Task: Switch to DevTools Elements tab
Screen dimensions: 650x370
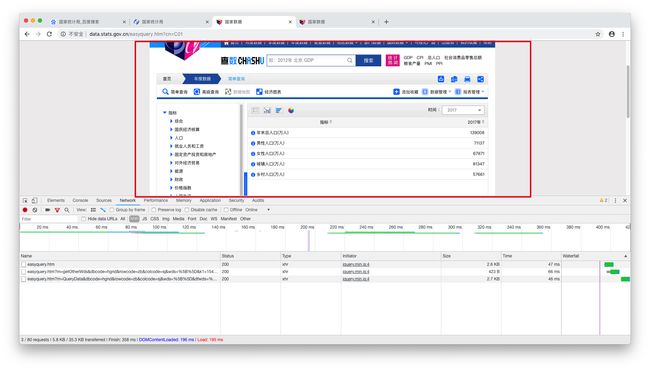Action: pos(56,201)
